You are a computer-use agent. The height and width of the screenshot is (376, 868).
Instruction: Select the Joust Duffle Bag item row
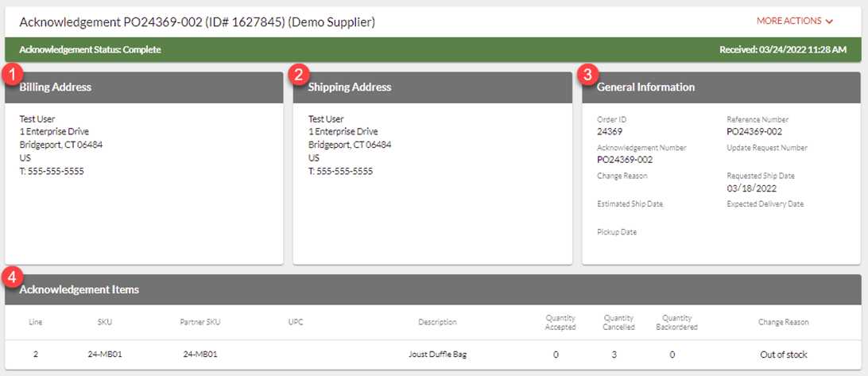pos(438,355)
